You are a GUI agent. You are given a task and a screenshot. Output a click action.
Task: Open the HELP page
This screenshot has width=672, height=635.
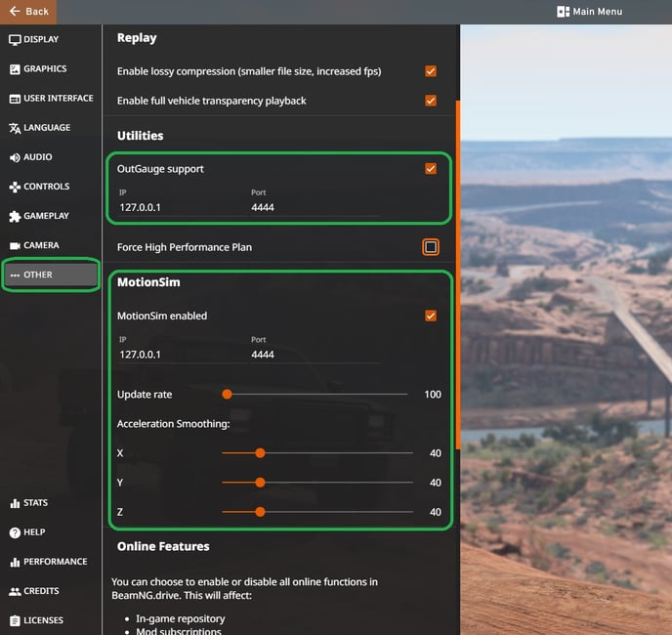(51, 532)
